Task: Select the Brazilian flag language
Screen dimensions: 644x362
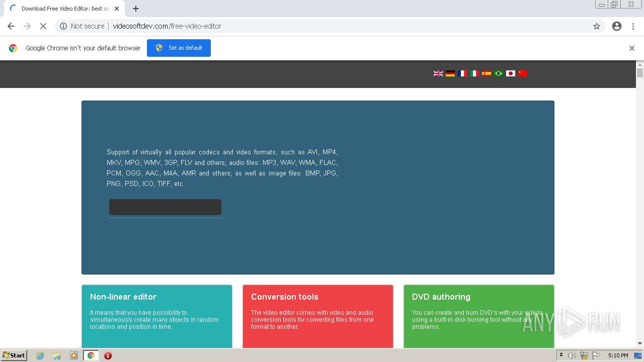Action: pyautogui.click(x=499, y=73)
